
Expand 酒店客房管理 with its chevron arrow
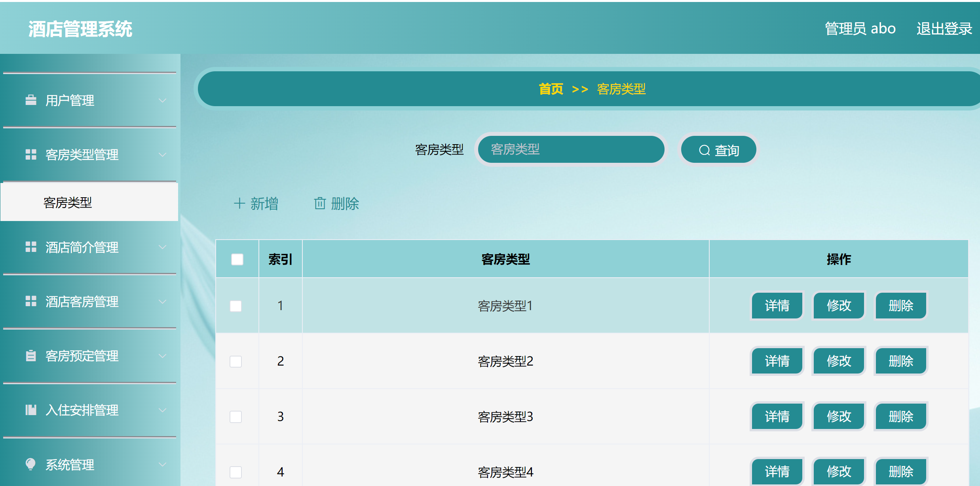click(162, 302)
